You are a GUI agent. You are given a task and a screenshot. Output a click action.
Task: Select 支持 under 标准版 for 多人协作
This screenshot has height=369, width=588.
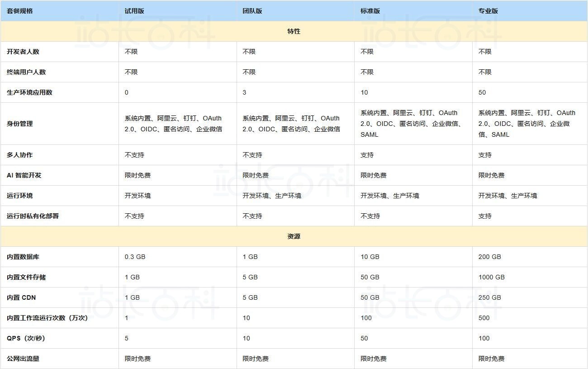click(x=366, y=155)
